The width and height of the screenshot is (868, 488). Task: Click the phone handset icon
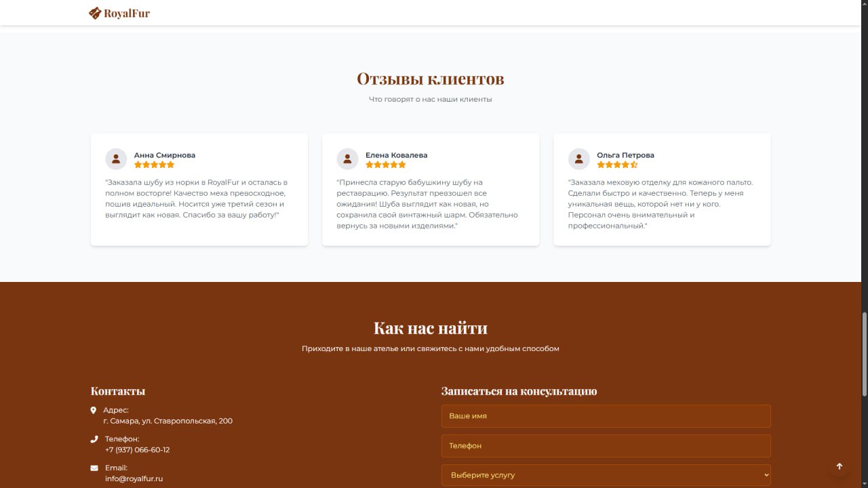tap(94, 439)
